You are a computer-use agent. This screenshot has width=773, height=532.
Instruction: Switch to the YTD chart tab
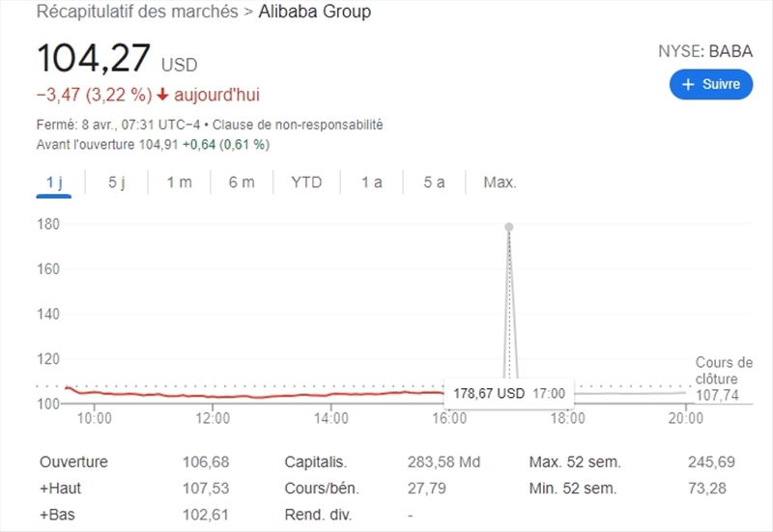[x=306, y=182]
